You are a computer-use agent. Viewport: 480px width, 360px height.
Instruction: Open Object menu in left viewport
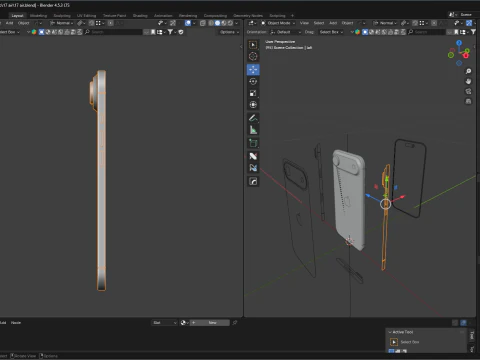[23, 23]
